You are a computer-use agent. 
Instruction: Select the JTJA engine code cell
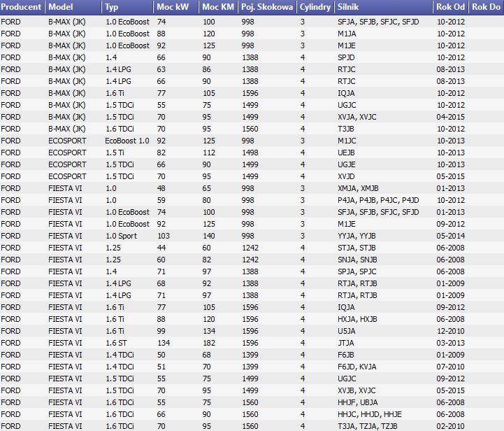(346, 344)
